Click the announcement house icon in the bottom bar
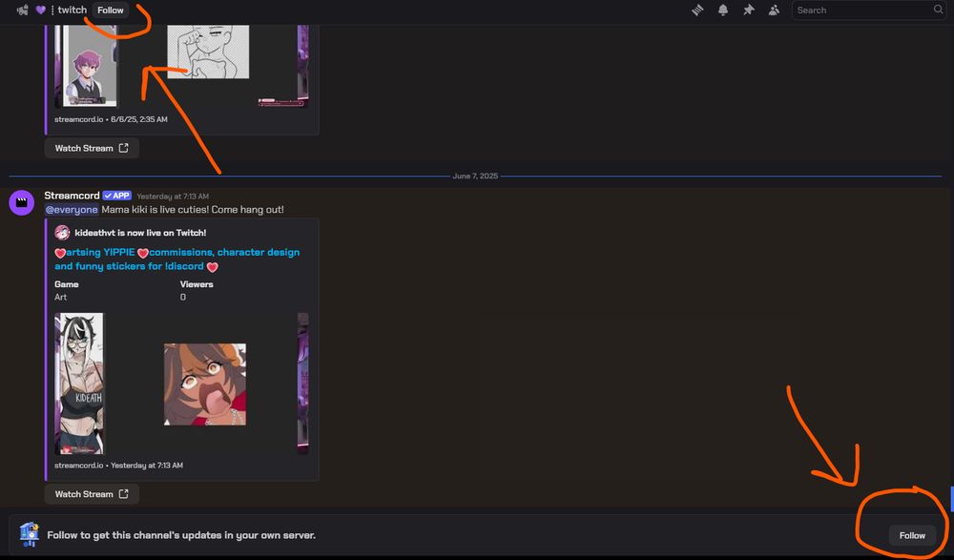The height and width of the screenshot is (560, 954). coord(29,534)
